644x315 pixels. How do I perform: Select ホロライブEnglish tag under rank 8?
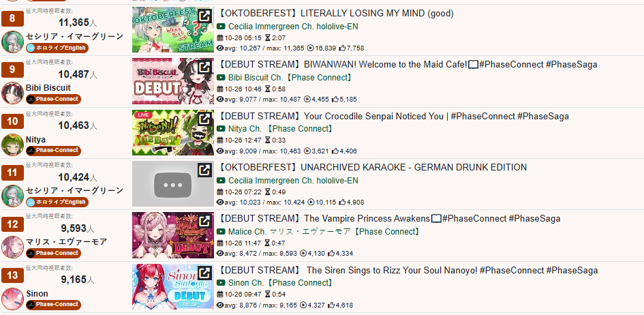pyautogui.click(x=57, y=48)
